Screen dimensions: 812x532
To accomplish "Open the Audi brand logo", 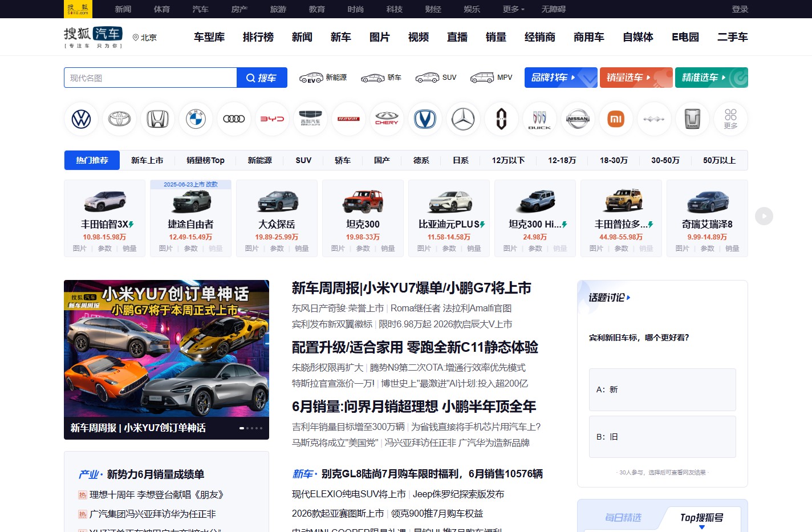I will 234,119.
